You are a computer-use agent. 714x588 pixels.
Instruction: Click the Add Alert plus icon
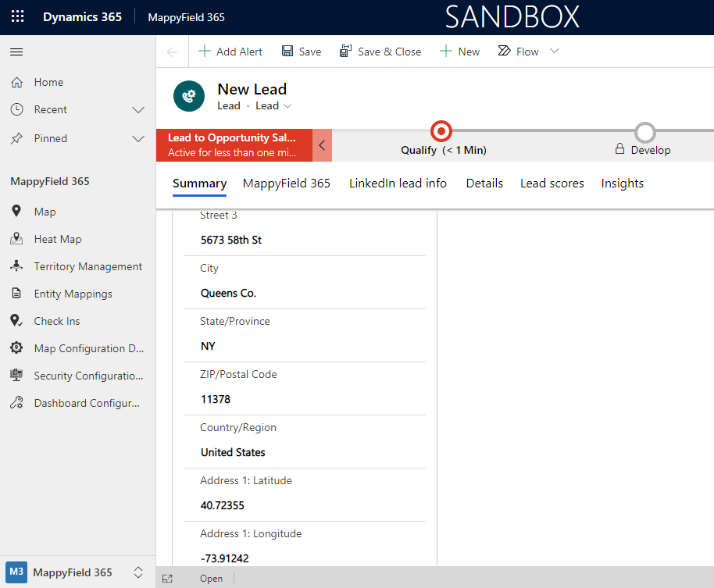tap(205, 51)
